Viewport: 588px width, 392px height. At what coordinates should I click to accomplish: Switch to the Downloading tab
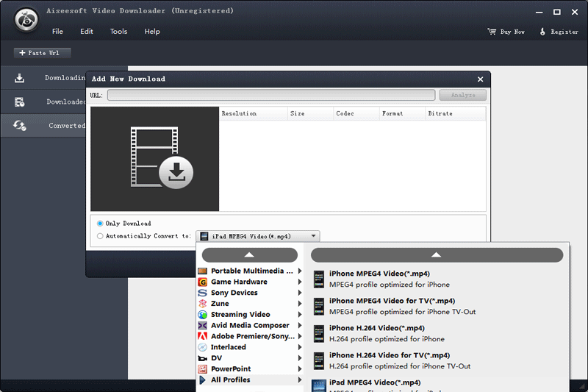click(x=43, y=78)
